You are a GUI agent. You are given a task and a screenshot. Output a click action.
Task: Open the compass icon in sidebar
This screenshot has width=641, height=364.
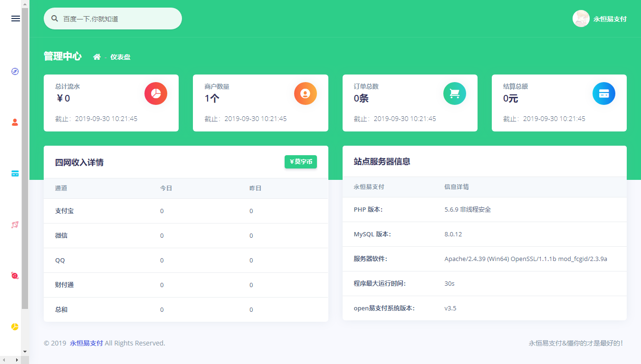[15, 71]
